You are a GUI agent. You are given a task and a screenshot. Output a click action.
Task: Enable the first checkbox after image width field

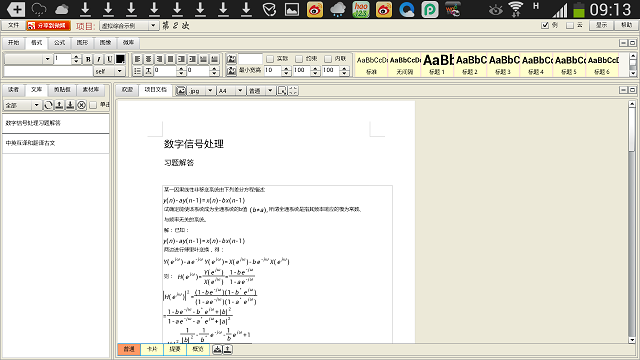270,59
